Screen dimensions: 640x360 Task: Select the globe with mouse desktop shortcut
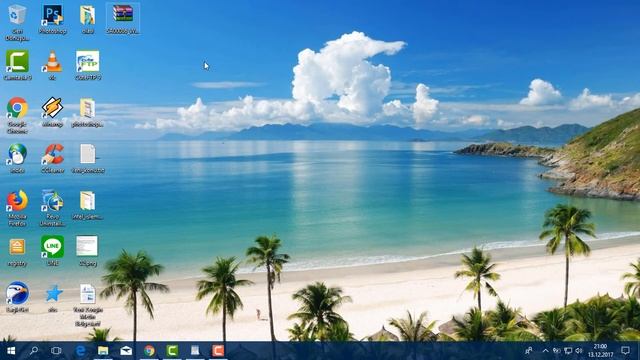[17, 158]
